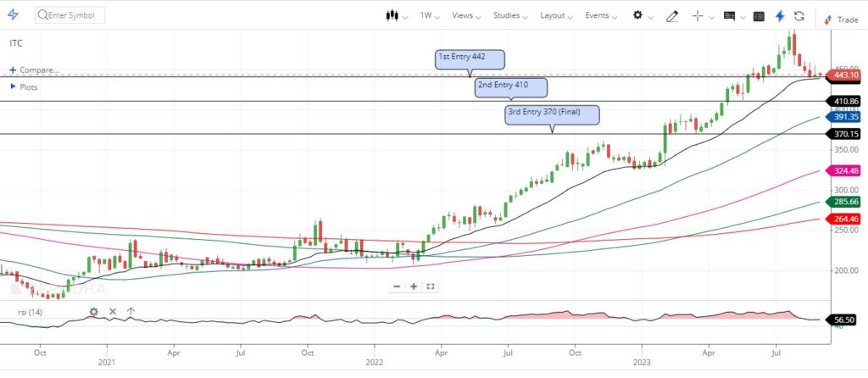Click the blue lightning bolt icon in toolbar
The height and width of the screenshot is (378, 868).
click(x=780, y=15)
